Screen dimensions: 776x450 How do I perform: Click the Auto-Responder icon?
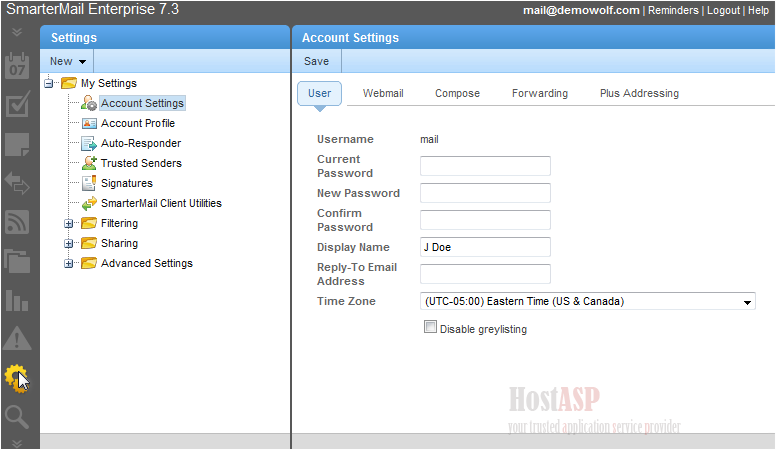point(89,144)
